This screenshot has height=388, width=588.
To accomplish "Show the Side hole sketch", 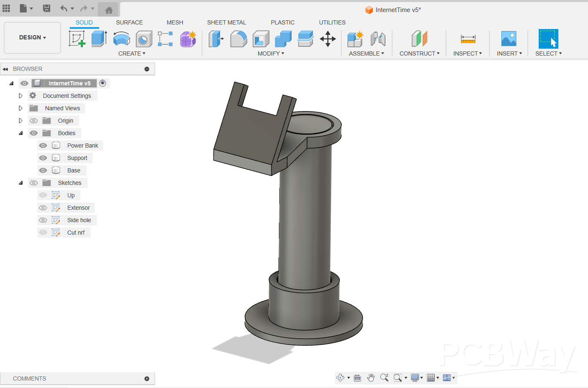I will click(43, 220).
